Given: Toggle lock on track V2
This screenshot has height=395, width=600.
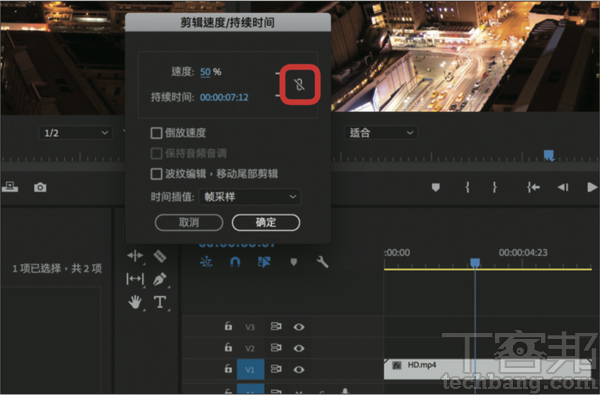Looking at the screenshot, I should (x=228, y=348).
